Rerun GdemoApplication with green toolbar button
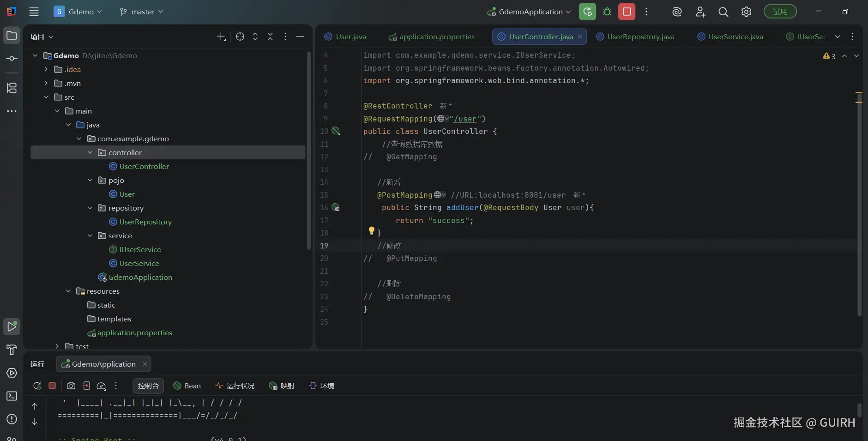Screen dimensions: 868x441 coord(587,12)
